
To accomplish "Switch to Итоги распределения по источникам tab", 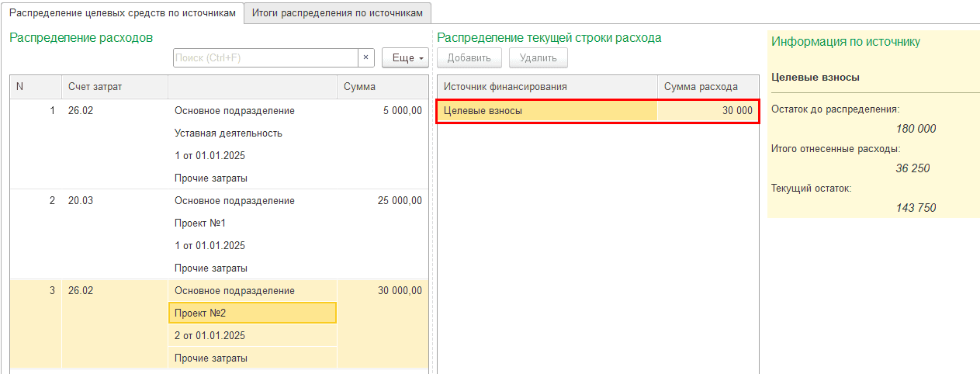I will click(x=337, y=13).
